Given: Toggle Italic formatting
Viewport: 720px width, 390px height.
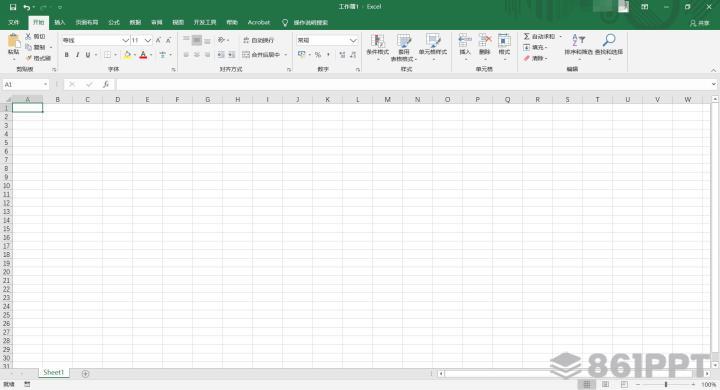Looking at the screenshot, I should pyautogui.click(x=77, y=55).
